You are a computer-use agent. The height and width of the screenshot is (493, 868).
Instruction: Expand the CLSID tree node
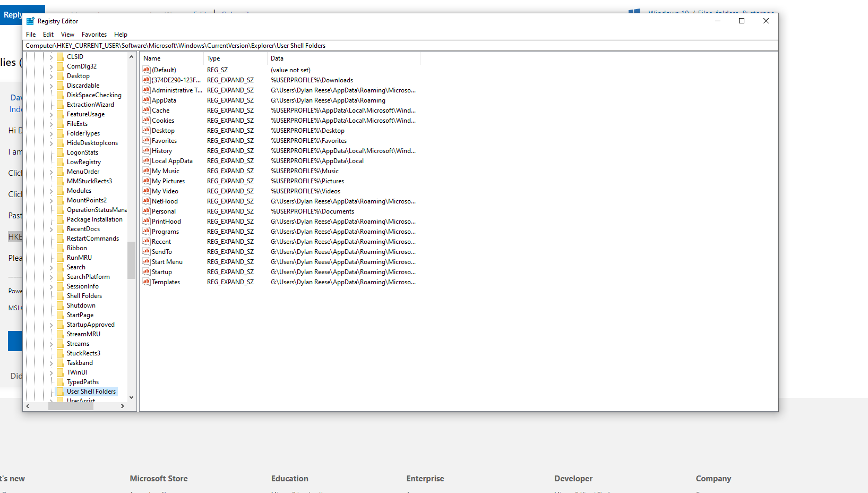51,57
